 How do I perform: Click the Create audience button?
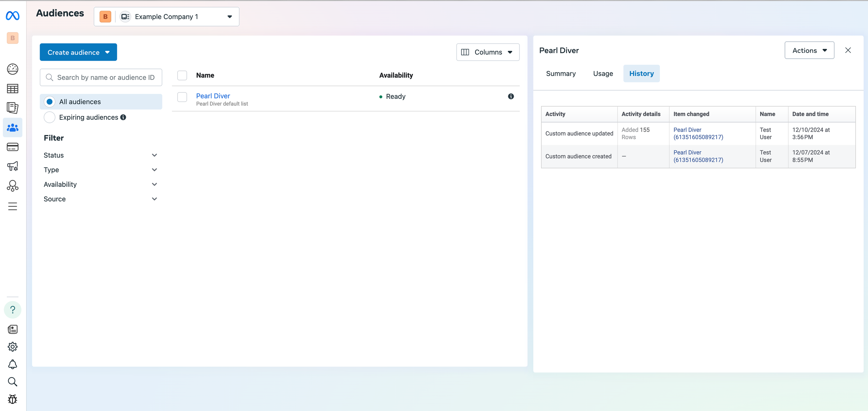78,52
